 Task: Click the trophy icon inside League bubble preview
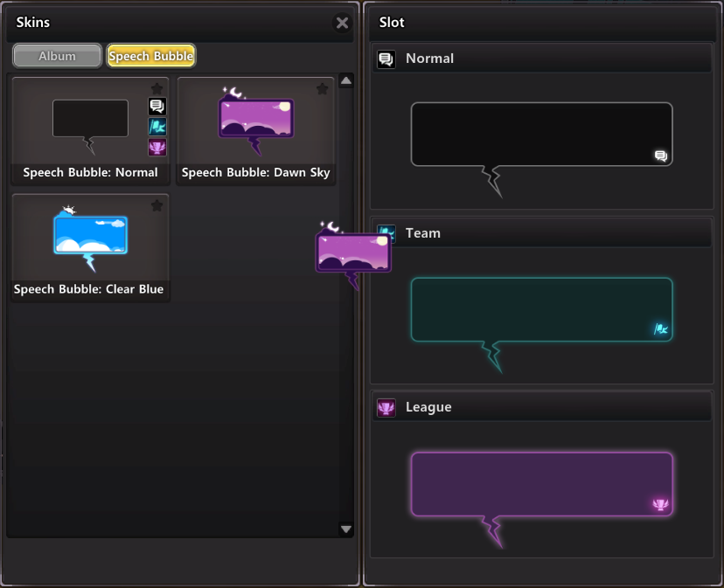pos(660,504)
